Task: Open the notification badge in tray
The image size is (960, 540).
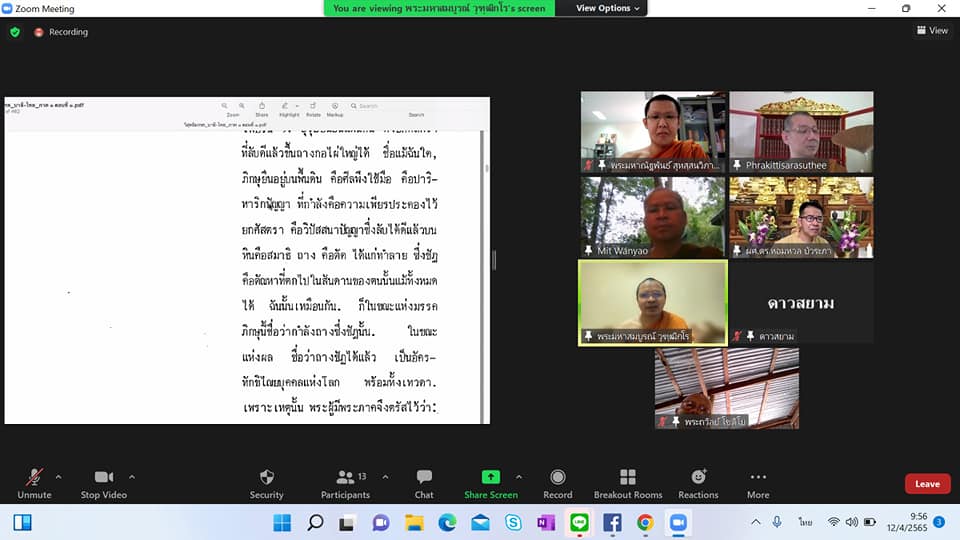Action: coord(939,522)
